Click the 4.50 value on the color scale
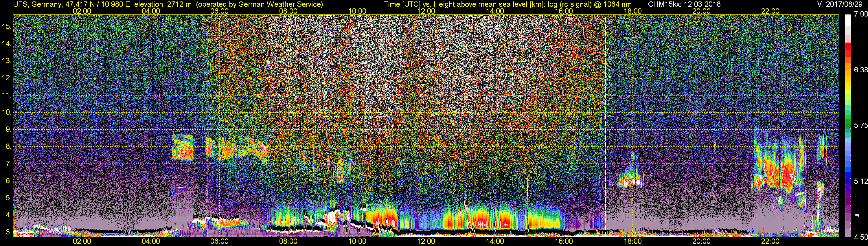The image size is (868, 246). point(860,237)
